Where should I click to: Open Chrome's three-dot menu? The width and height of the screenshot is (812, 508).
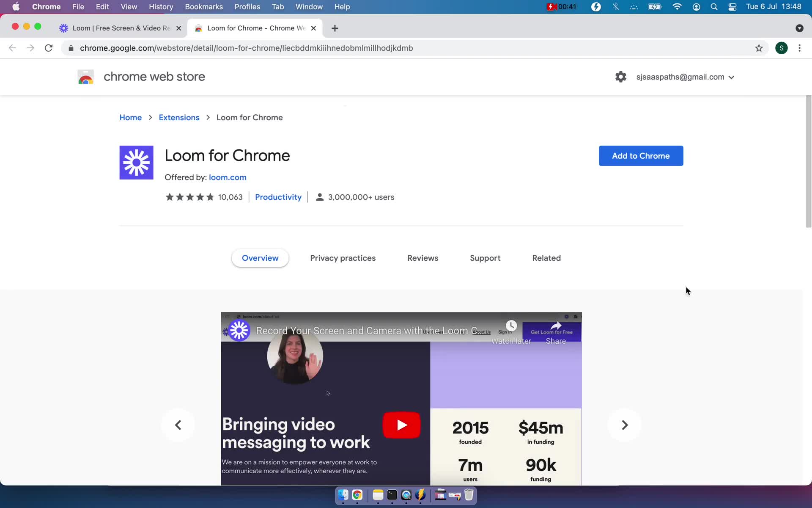[799, 48]
